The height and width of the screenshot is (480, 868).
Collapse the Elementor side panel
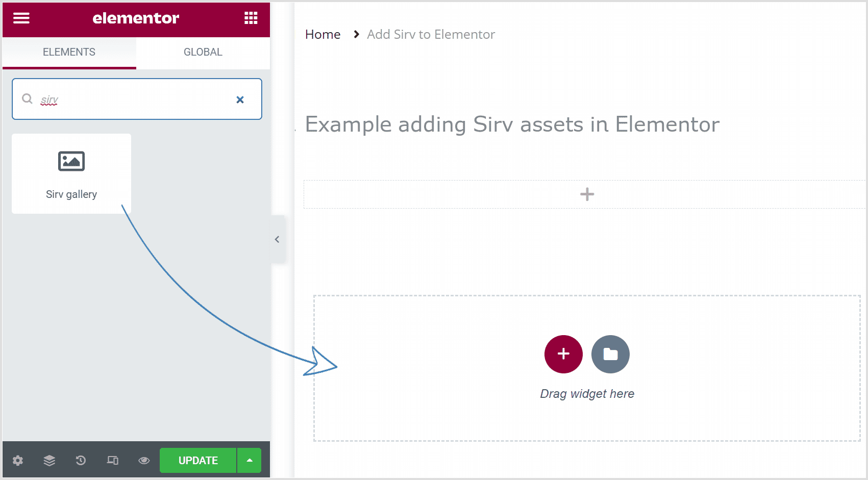tap(277, 239)
